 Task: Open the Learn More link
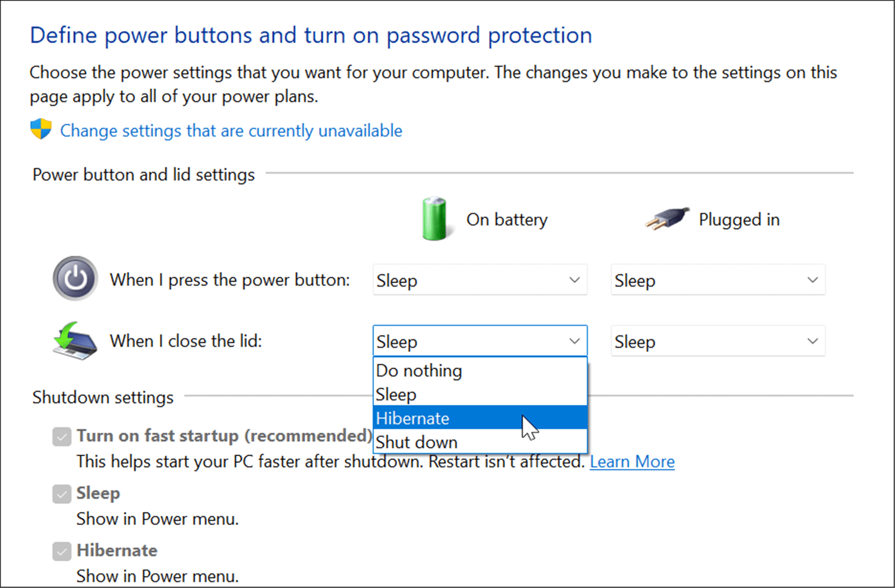[x=632, y=461]
